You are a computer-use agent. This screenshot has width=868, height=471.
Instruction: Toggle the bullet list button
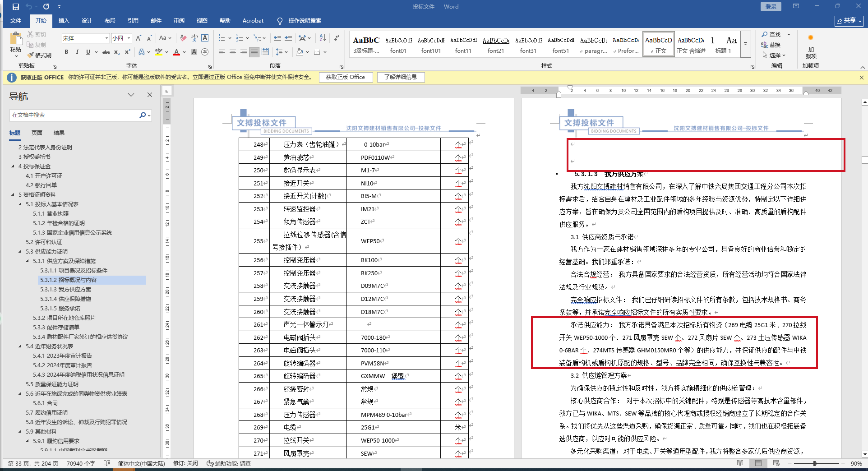(222, 38)
